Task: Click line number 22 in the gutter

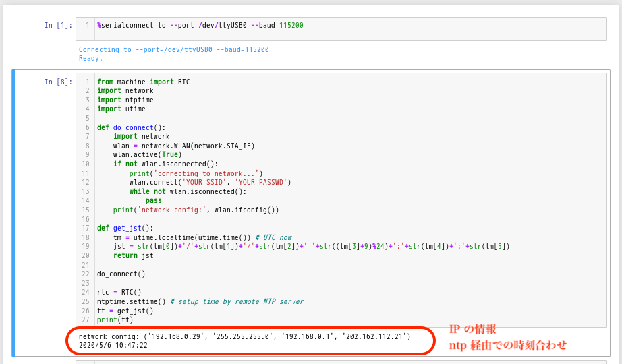Action: coord(86,274)
